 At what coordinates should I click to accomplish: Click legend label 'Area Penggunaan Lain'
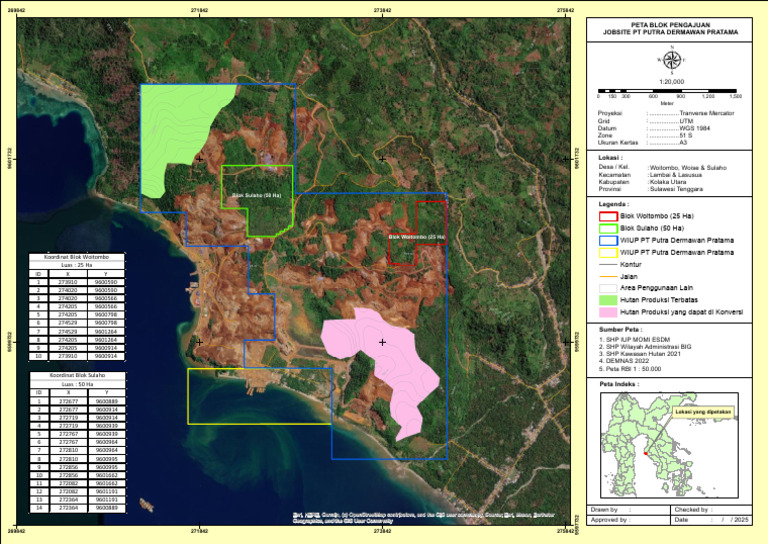[656, 288]
